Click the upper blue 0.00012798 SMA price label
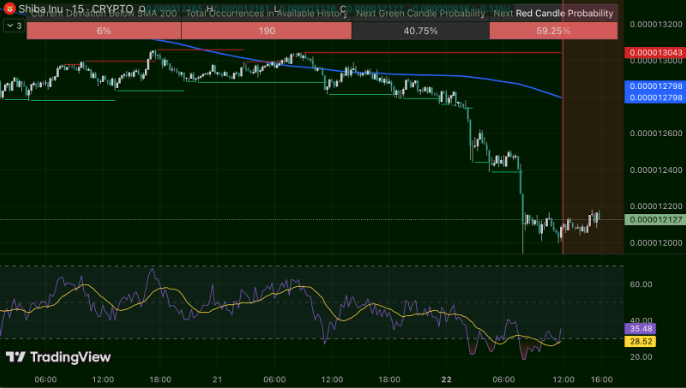This screenshot has width=686, height=388. [655, 86]
